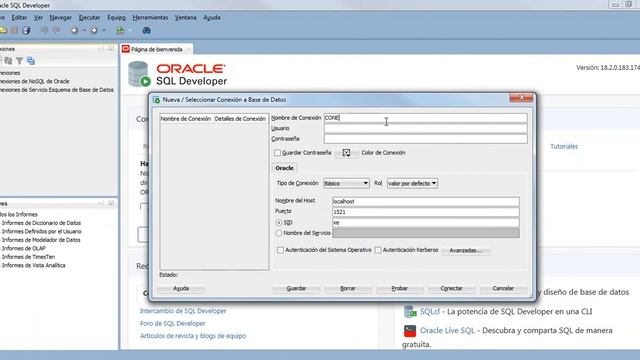
Task: Close the connection dialog with X button
Action: point(521,98)
